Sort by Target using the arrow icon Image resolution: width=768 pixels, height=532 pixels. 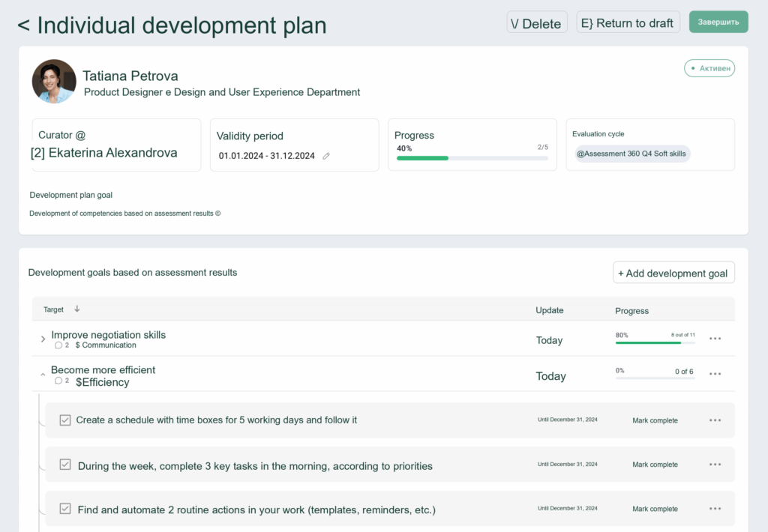(77, 309)
